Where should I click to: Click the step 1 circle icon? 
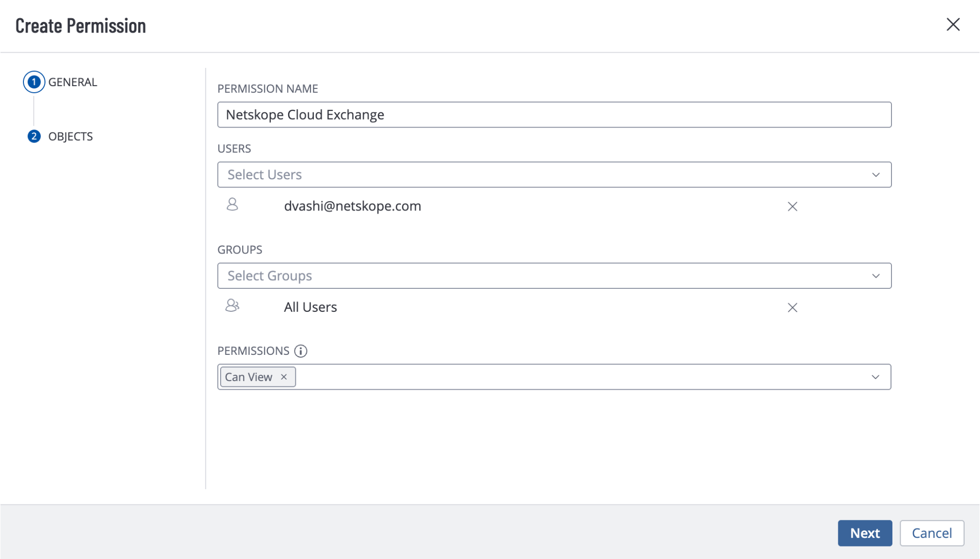tap(34, 82)
